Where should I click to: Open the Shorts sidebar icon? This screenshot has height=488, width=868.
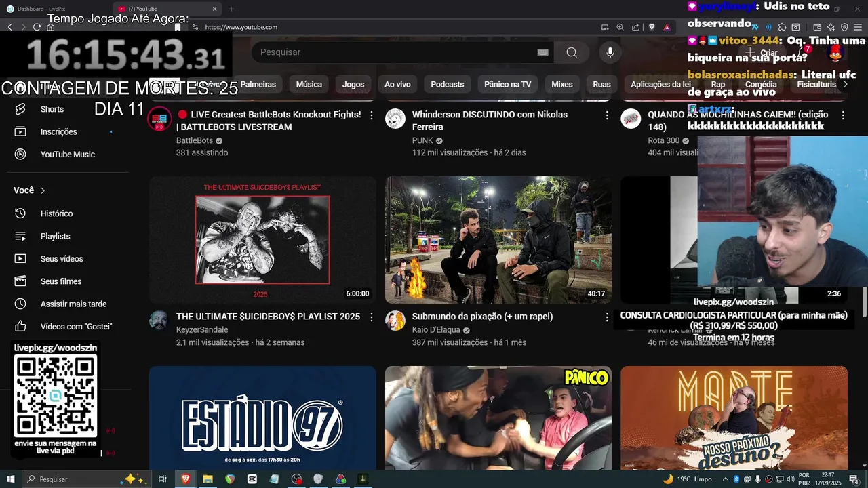point(20,109)
